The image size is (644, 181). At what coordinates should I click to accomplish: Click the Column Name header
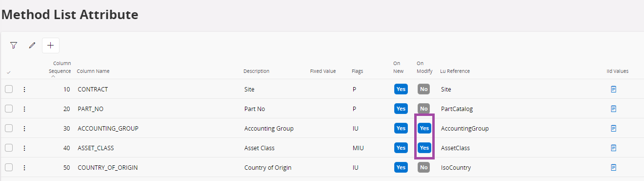[x=93, y=71]
